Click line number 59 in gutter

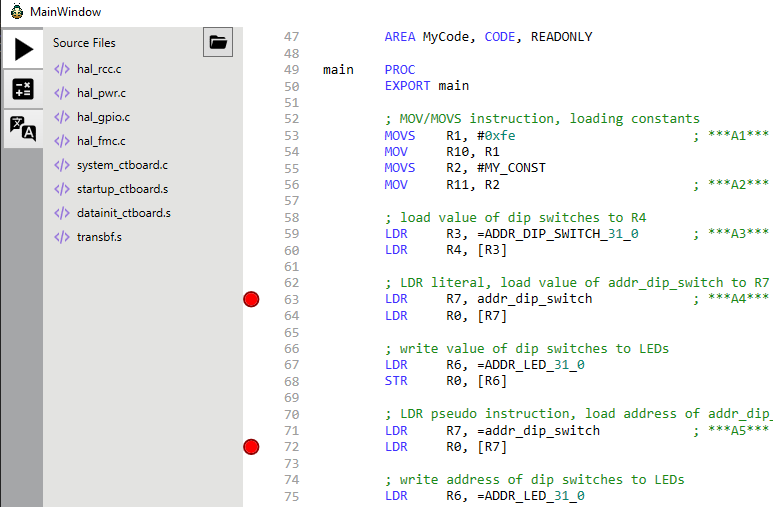291,233
